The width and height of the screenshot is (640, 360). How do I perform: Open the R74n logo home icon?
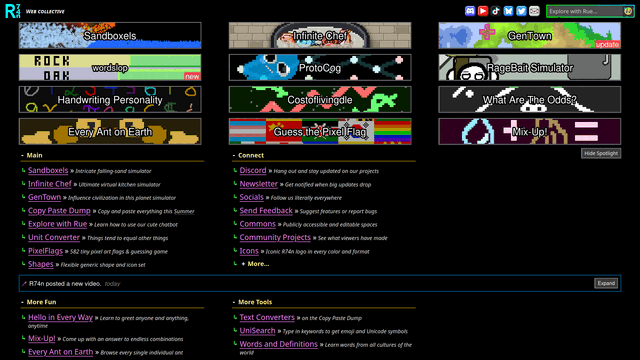point(13,11)
